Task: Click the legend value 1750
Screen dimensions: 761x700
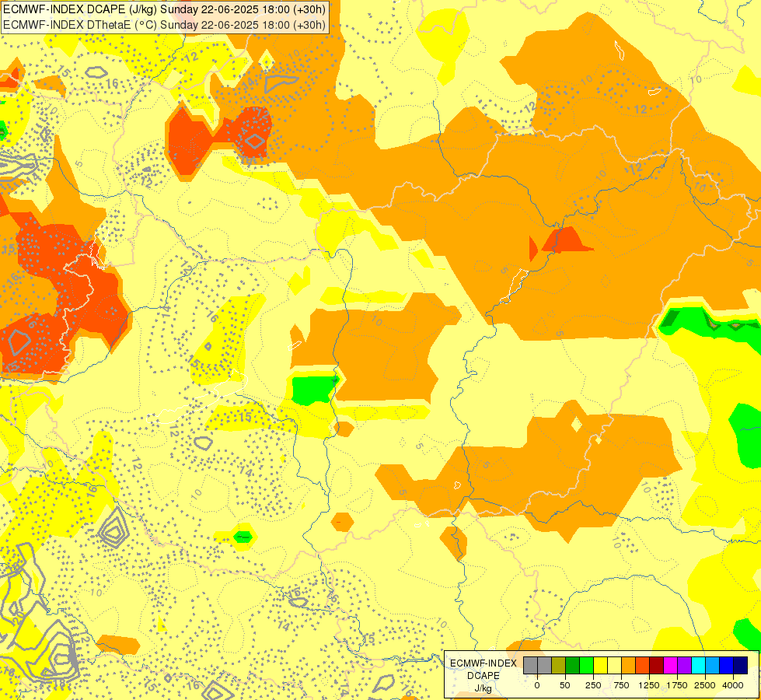Action: click(677, 685)
